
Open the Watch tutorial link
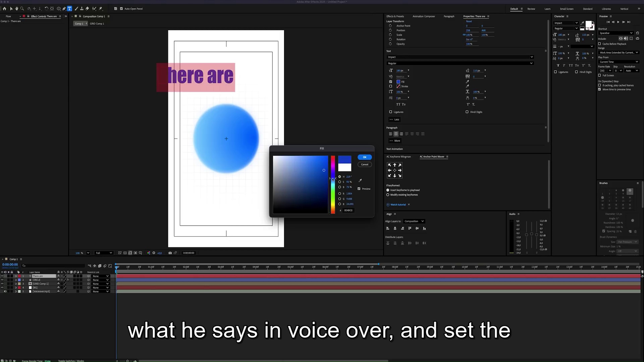point(398,205)
